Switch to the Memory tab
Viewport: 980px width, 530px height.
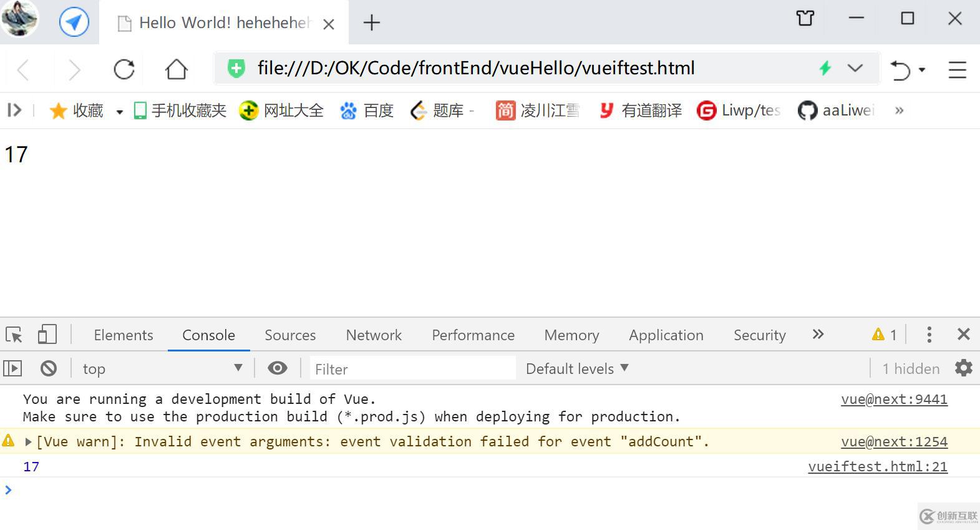[x=571, y=335]
